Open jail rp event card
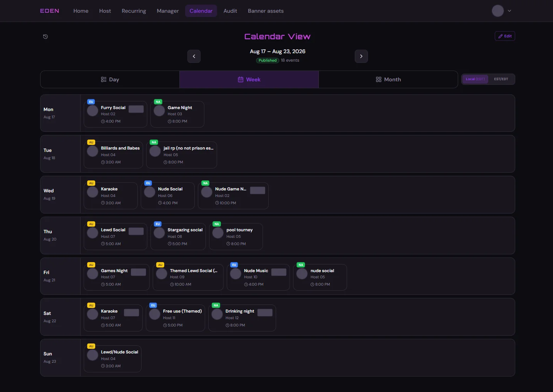The image size is (553, 392). coord(182,155)
